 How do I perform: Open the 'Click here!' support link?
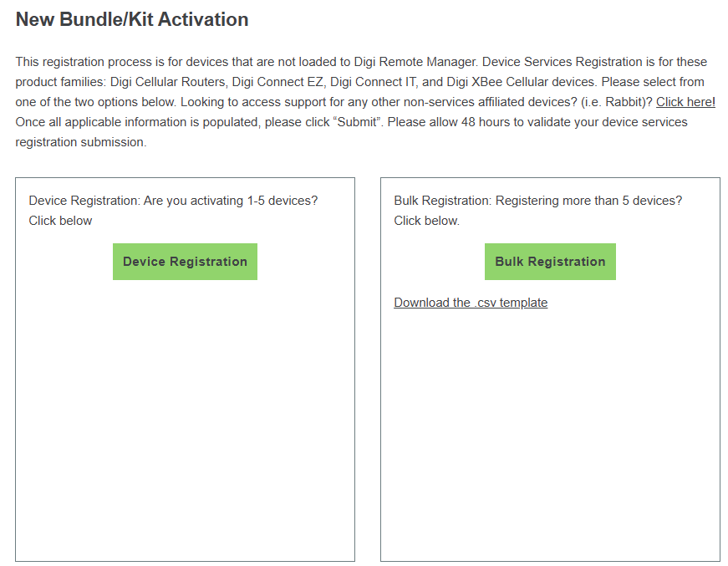tap(685, 102)
